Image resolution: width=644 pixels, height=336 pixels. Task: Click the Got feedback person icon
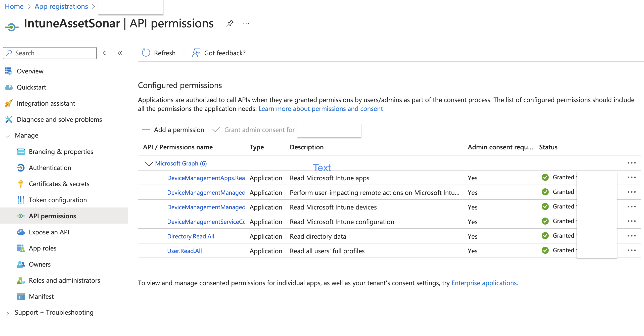196,53
